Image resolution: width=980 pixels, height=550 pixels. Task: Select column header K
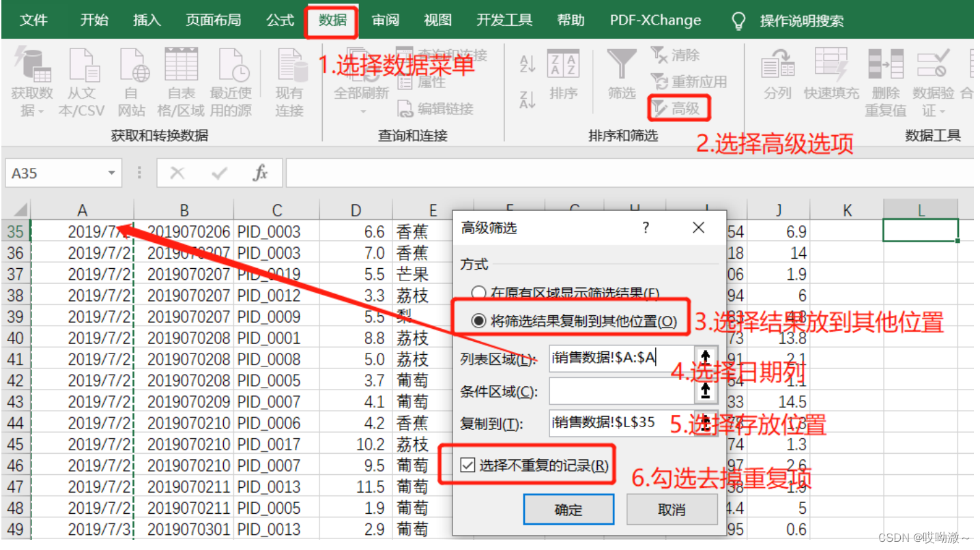click(847, 210)
